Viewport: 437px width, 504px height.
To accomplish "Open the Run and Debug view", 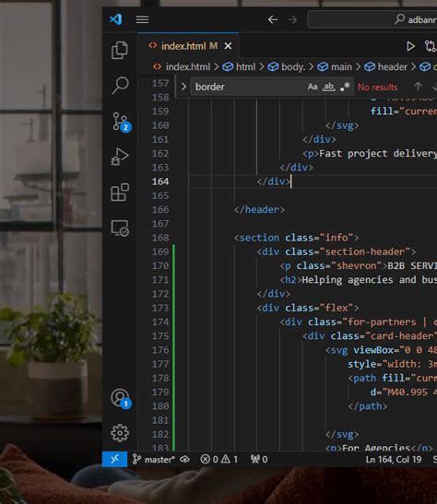I will (120, 157).
